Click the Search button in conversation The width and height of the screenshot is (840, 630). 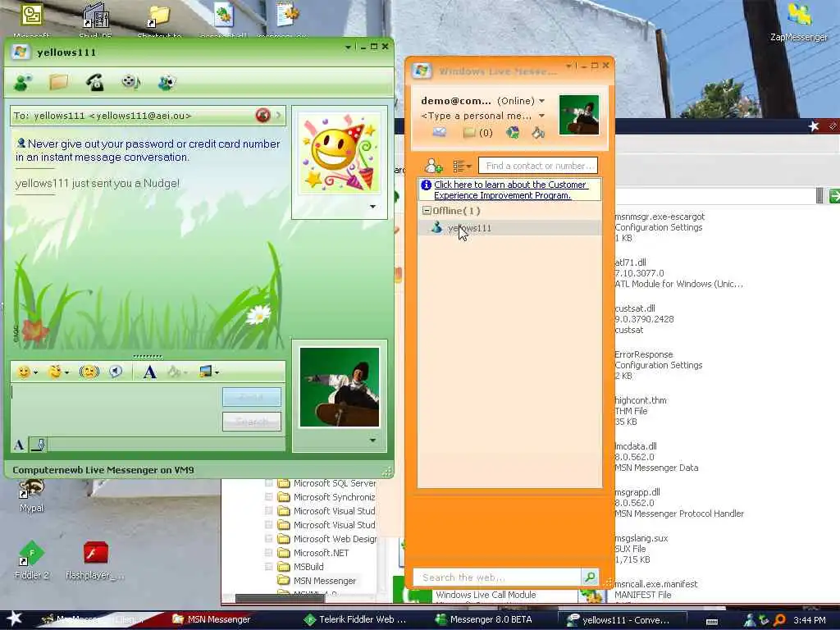tap(252, 422)
